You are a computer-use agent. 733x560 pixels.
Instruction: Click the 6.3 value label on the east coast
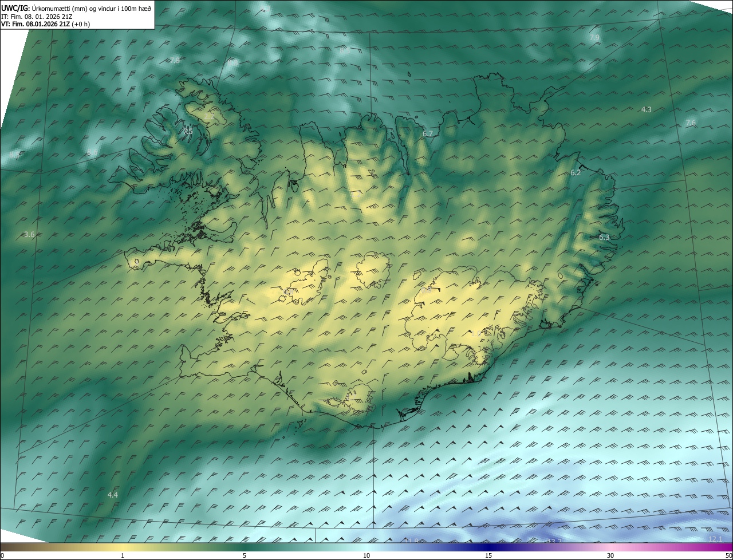(604, 237)
